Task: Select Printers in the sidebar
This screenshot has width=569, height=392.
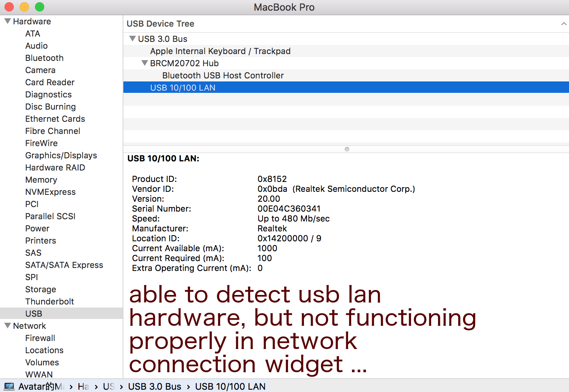Action: point(41,241)
